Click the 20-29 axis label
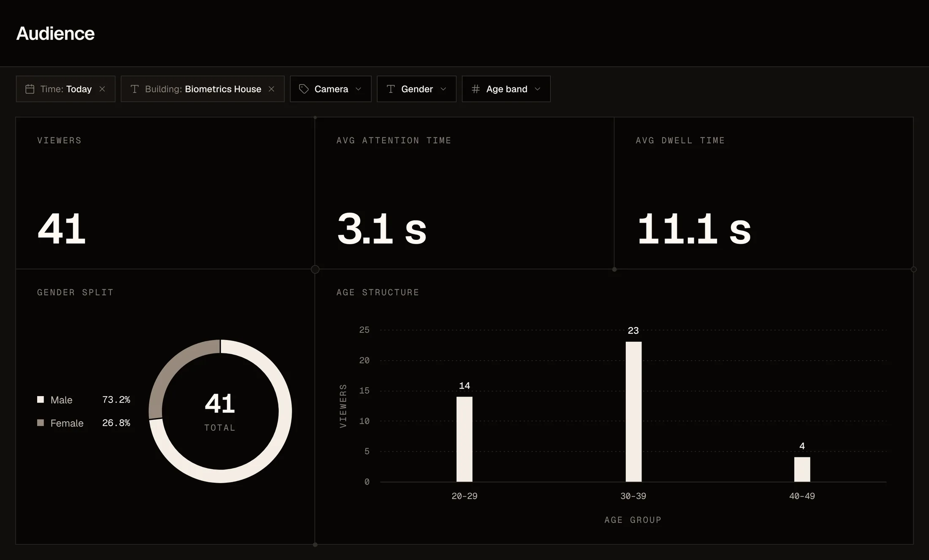Image resolution: width=929 pixels, height=560 pixels. pyautogui.click(x=465, y=496)
